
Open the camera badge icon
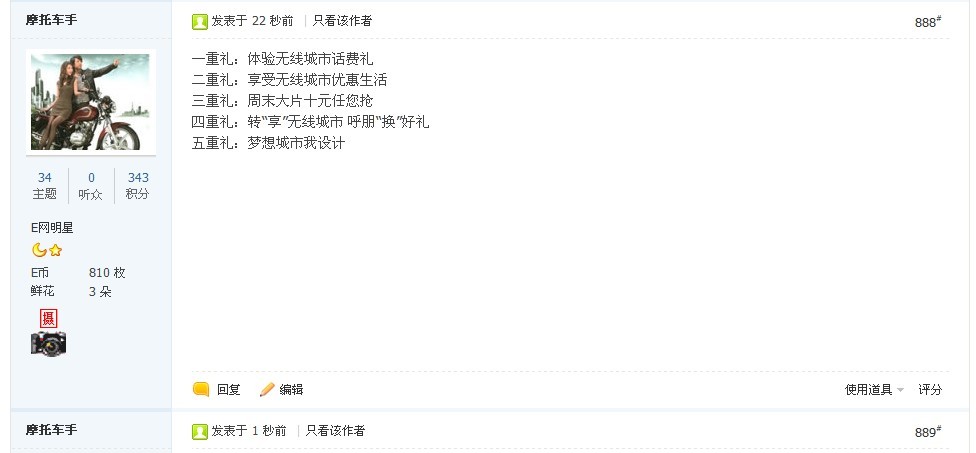[x=49, y=343]
